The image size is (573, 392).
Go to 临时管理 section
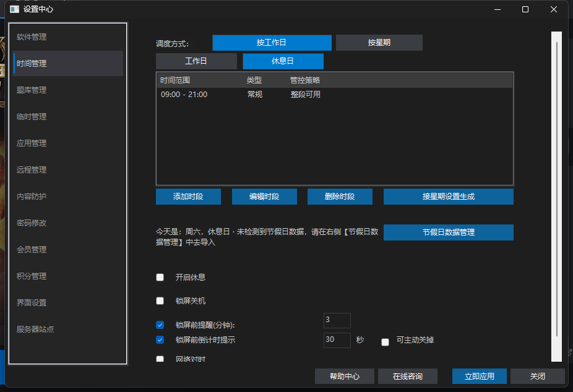tap(68, 117)
